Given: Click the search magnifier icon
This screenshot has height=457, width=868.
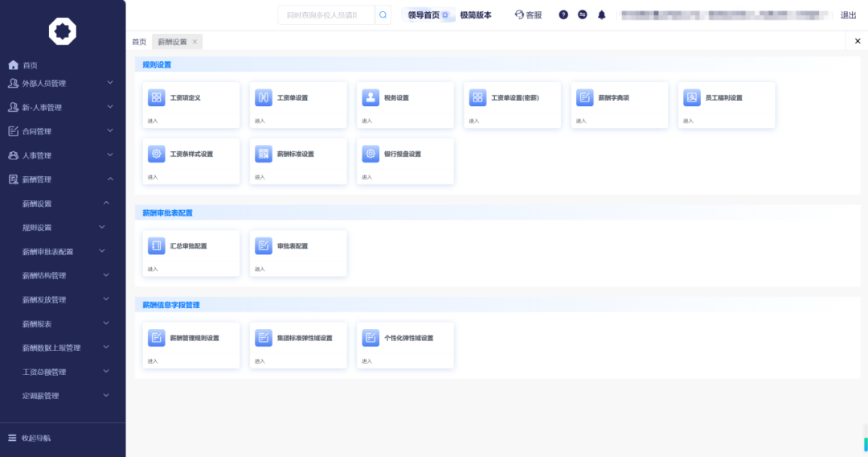Looking at the screenshot, I should click(383, 14).
